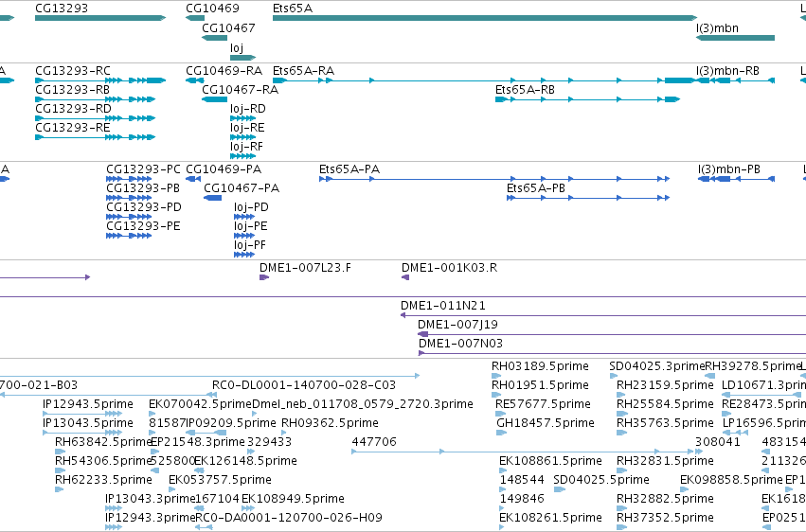806x532 pixels.
Task: Click EST RH09362.5prime
Action: (x=284, y=433)
